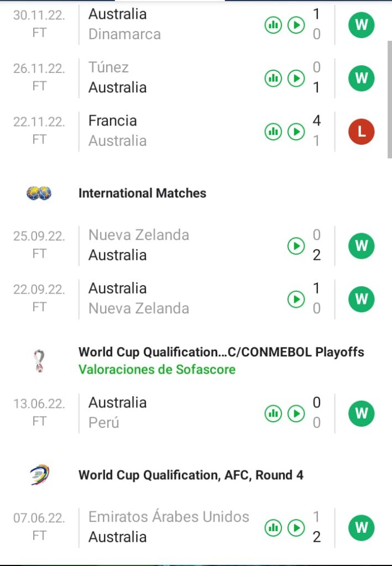Open the Valoraciones de Sofascore link

(157, 369)
